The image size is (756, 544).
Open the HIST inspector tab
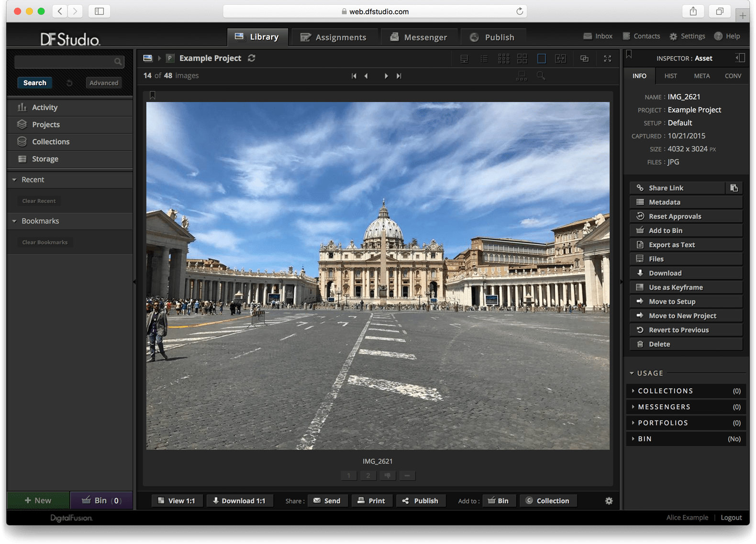point(670,76)
